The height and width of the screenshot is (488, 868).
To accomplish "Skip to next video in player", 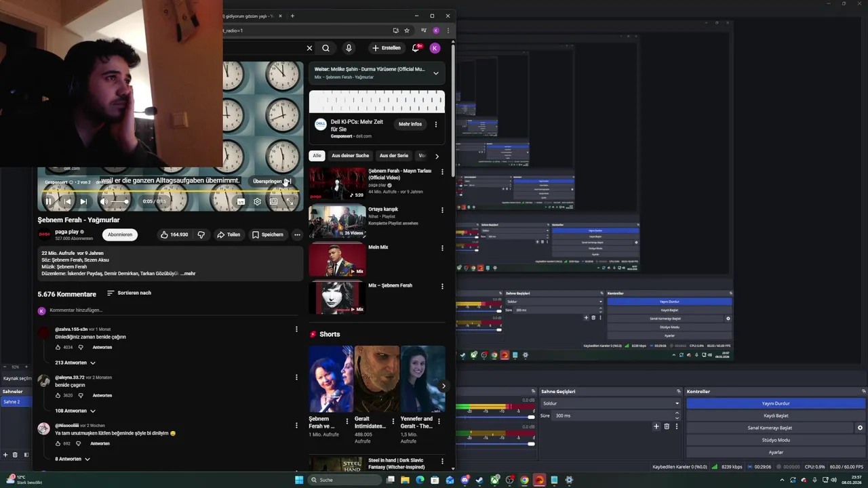I will click(83, 201).
